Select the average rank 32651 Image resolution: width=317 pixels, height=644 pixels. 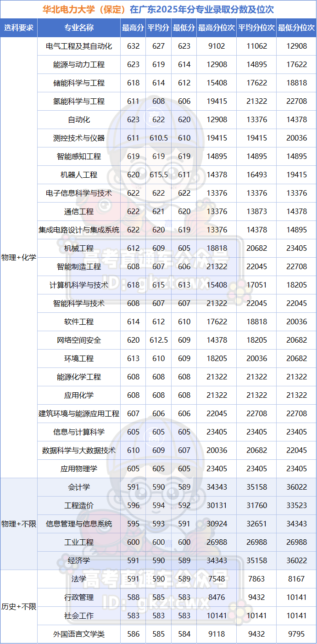pos(256,524)
